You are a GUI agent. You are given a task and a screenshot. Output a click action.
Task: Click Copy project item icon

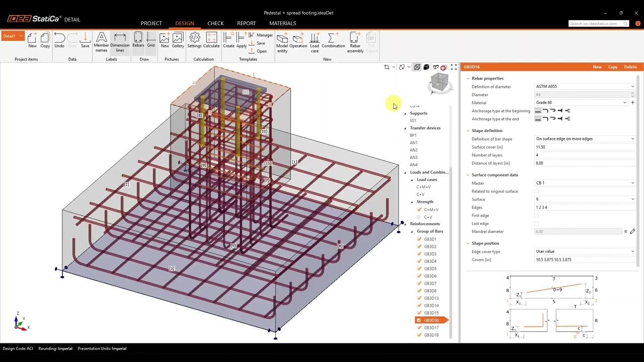[x=45, y=40]
